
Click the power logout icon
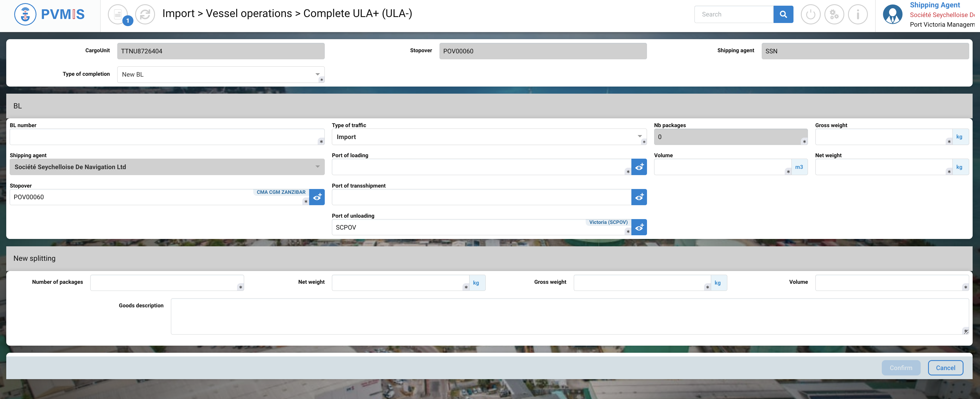tap(810, 14)
